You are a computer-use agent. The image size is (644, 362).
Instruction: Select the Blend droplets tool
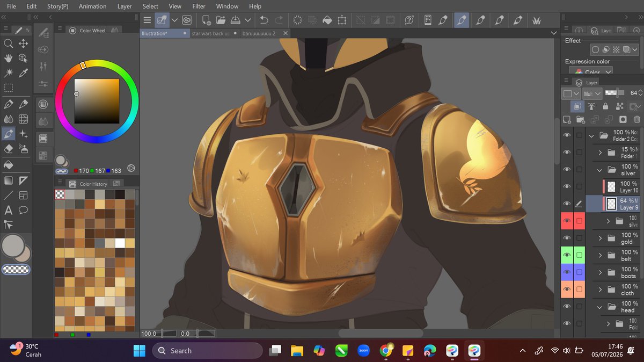pos(8,119)
